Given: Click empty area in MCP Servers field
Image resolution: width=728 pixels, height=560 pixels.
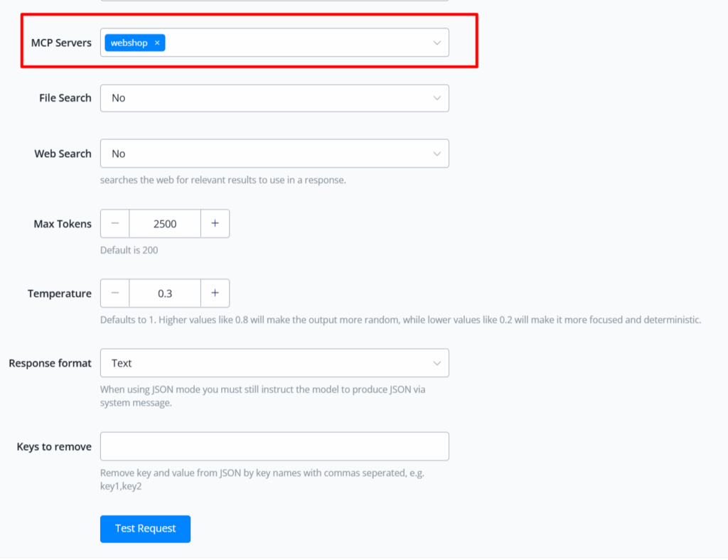Looking at the screenshot, I should (299, 43).
